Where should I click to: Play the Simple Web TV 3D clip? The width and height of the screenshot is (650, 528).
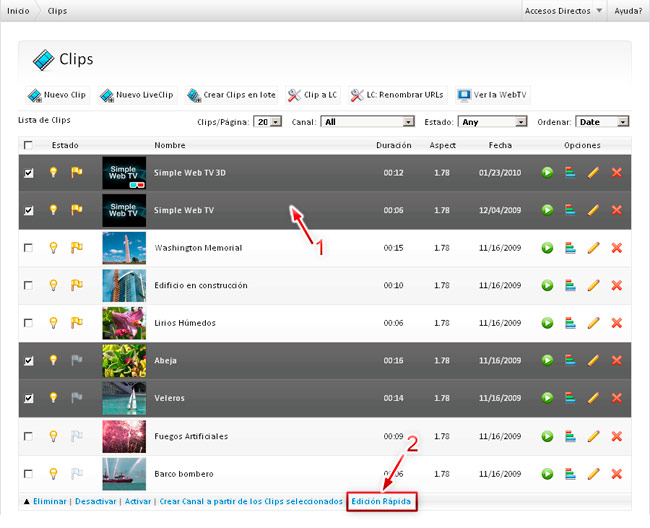tap(547, 172)
